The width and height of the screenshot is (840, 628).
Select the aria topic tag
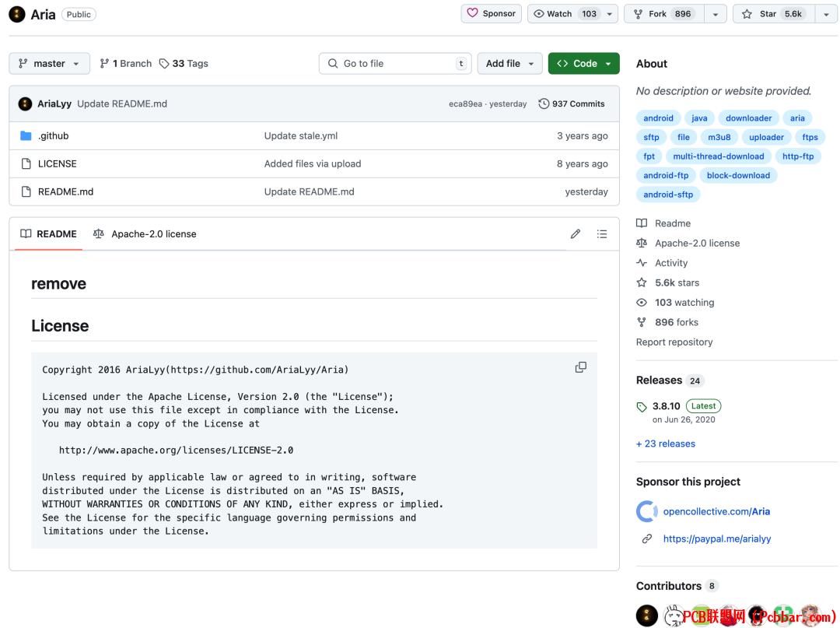tap(798, 118)
